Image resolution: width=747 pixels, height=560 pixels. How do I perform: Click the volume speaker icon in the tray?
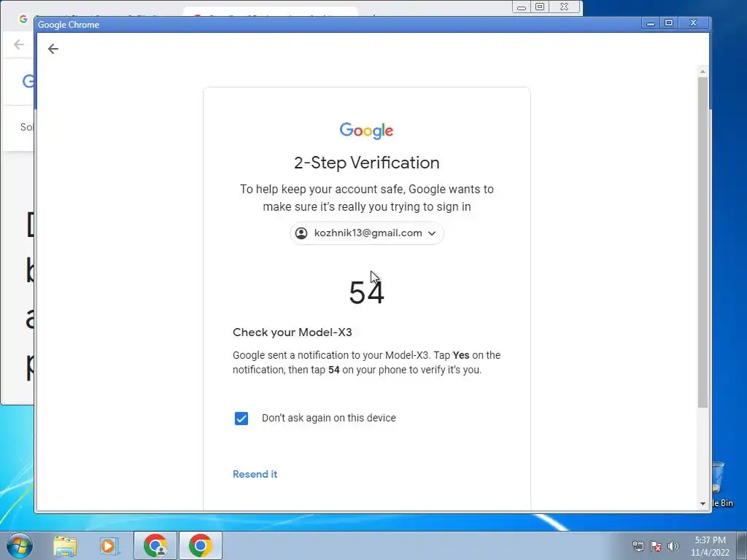[673, 546]
